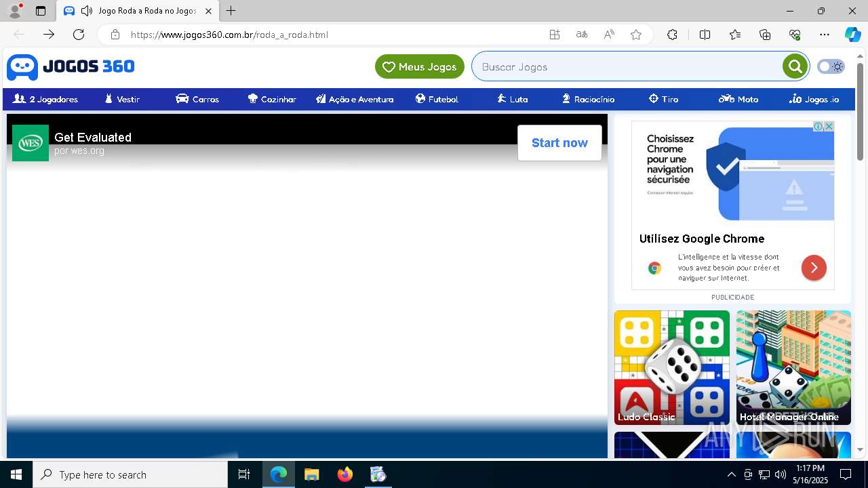868x488 pixels.
Task: Open Task View on taskbar
Action: tap(244, 474)
